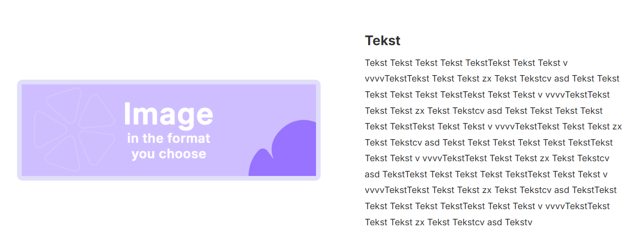This screenshot has height=240, width=644.
Task: Click "asd" that begins a paragraph line
Action: click(372, 174)
